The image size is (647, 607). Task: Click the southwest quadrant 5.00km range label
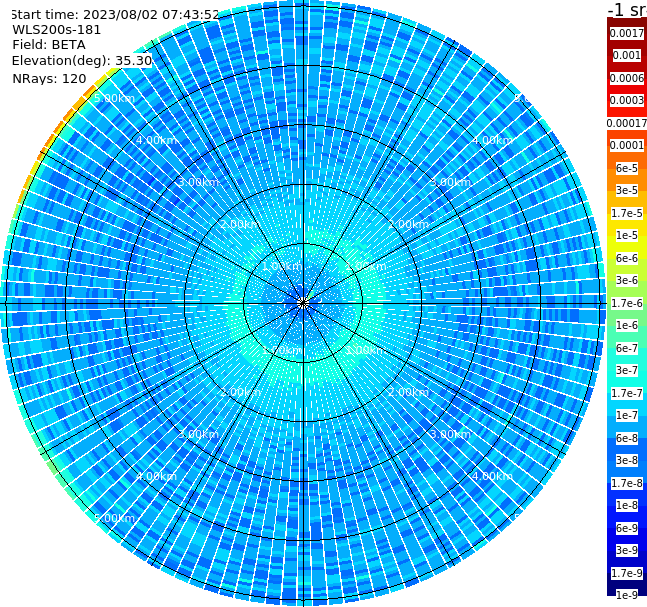pos(114,518)
